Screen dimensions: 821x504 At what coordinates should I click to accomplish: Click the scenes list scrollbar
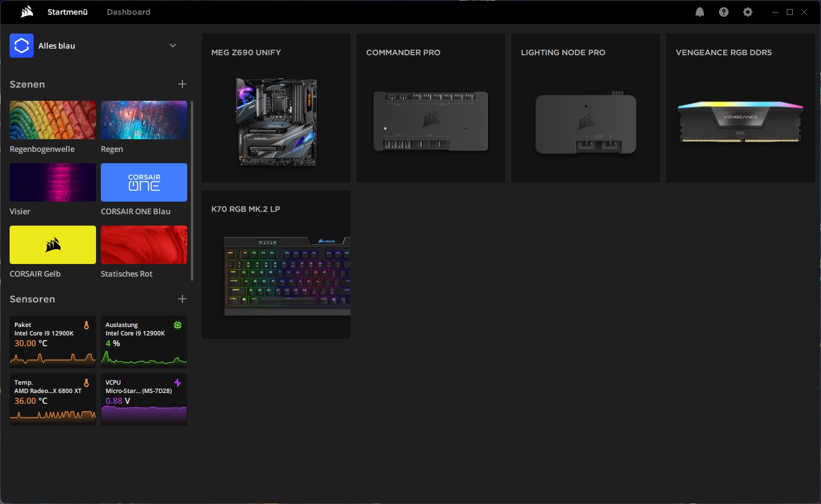(192, 190)
